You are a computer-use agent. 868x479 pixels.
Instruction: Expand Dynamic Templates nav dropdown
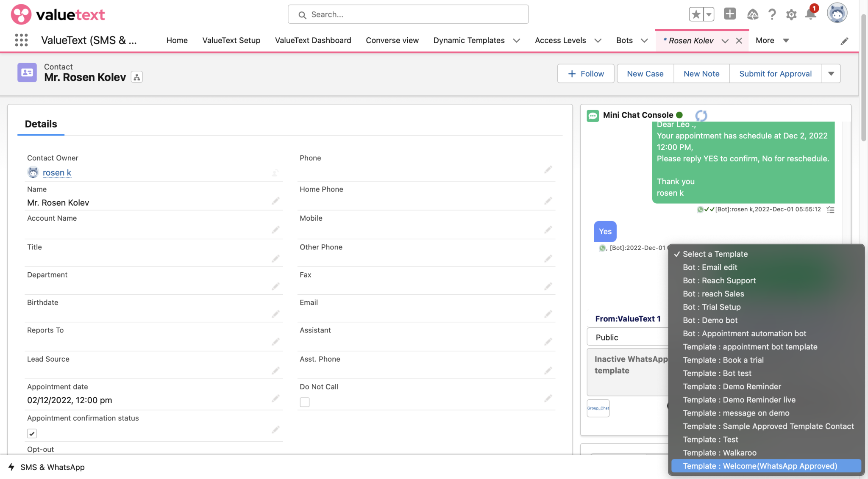[x=517, y=41]
